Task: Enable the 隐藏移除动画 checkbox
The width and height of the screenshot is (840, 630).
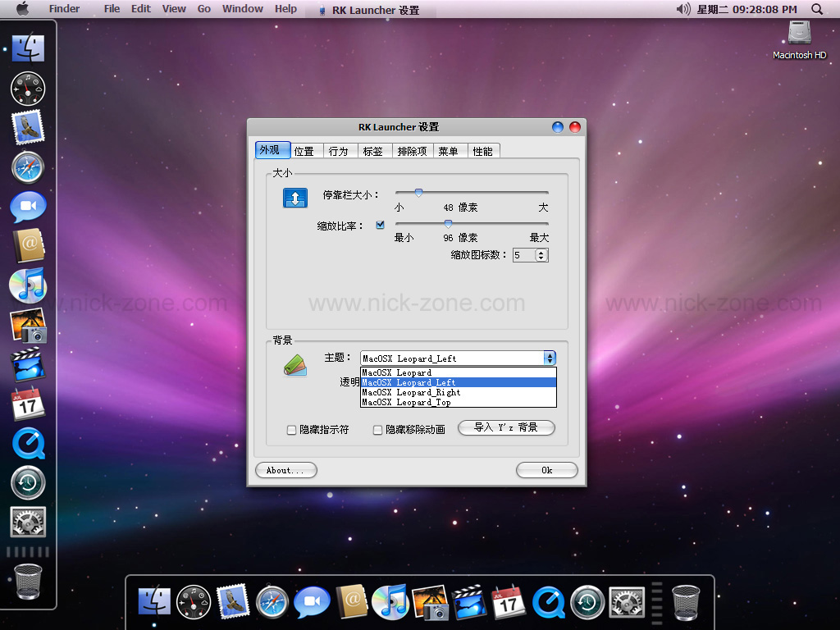Action: (377, 430)
